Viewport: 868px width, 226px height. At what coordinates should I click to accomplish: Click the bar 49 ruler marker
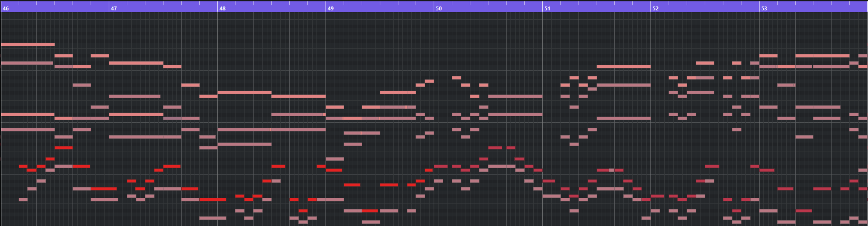click(330, 8)
